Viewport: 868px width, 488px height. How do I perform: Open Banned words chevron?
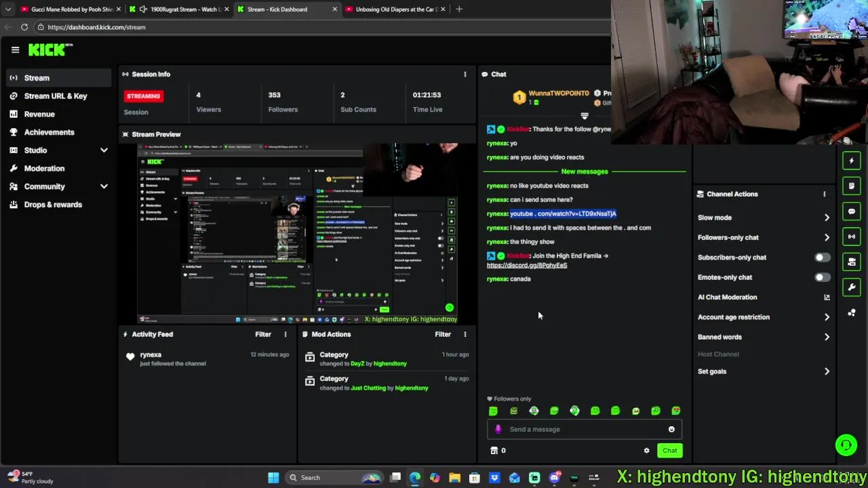click(827, 337)
